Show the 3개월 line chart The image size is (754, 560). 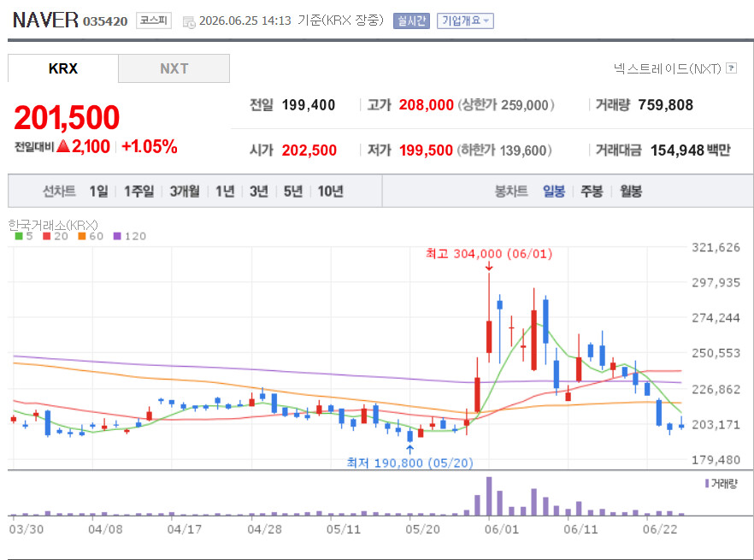pos(185,191)
